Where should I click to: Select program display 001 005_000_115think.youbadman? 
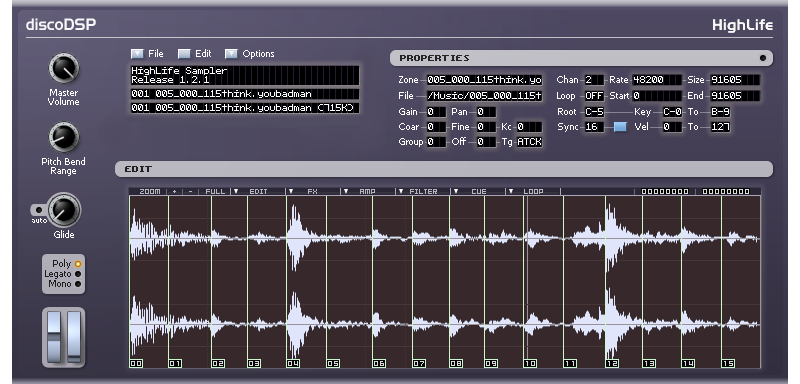point(245,94)
